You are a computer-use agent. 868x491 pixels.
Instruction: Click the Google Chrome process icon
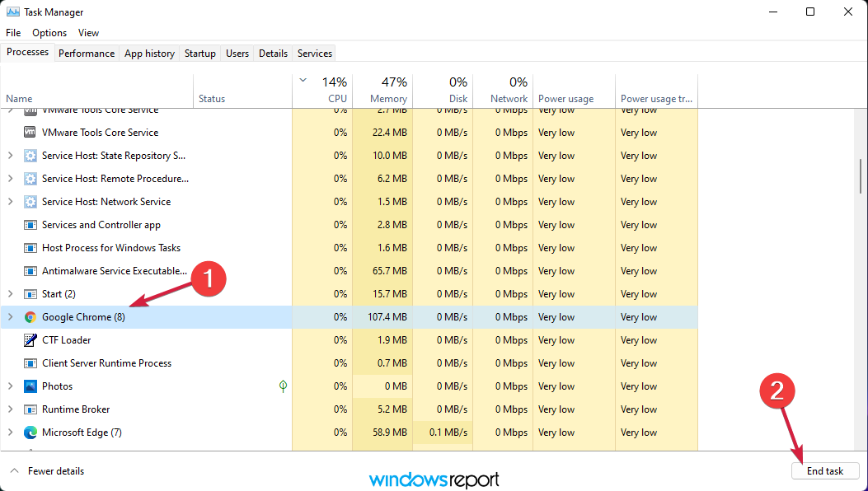pyautogui.click(x=30, y=317)
